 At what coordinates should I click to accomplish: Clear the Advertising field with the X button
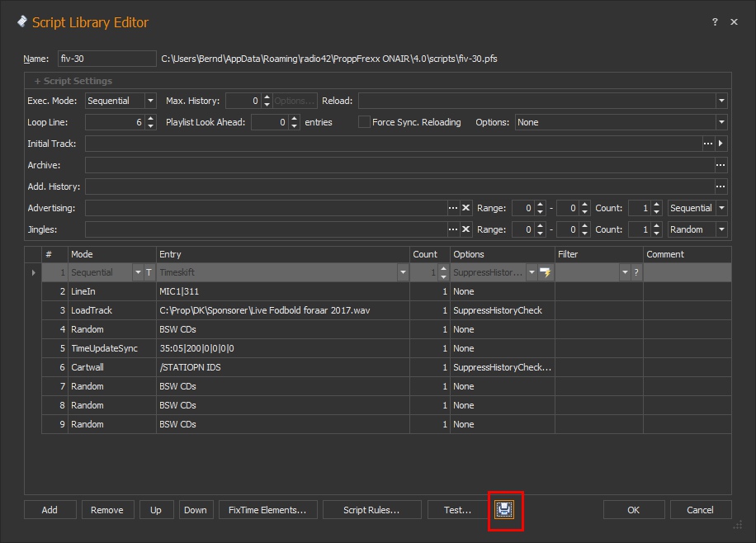[465, 208]
